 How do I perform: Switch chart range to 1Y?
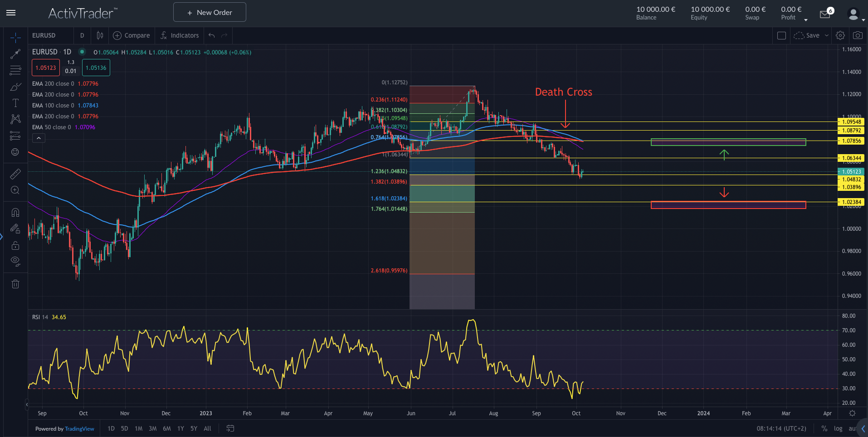tap(180, 428)
